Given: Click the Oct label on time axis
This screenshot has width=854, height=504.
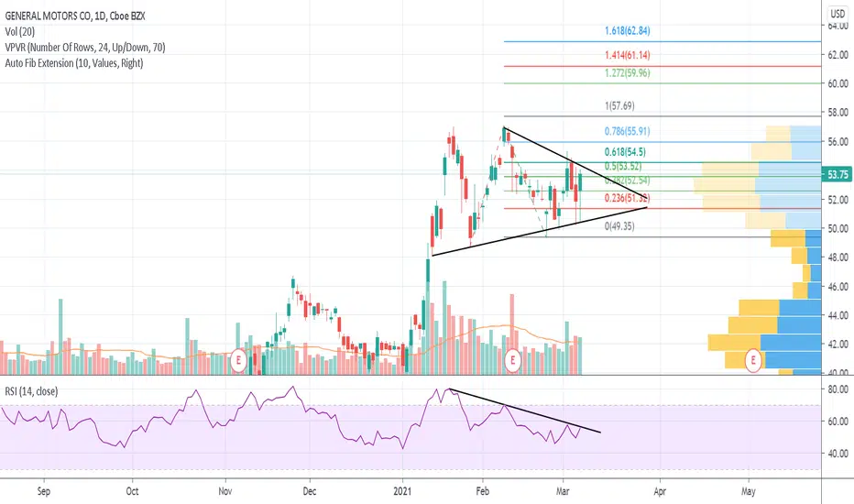Looking at the screenshot, I should [132, 491].
